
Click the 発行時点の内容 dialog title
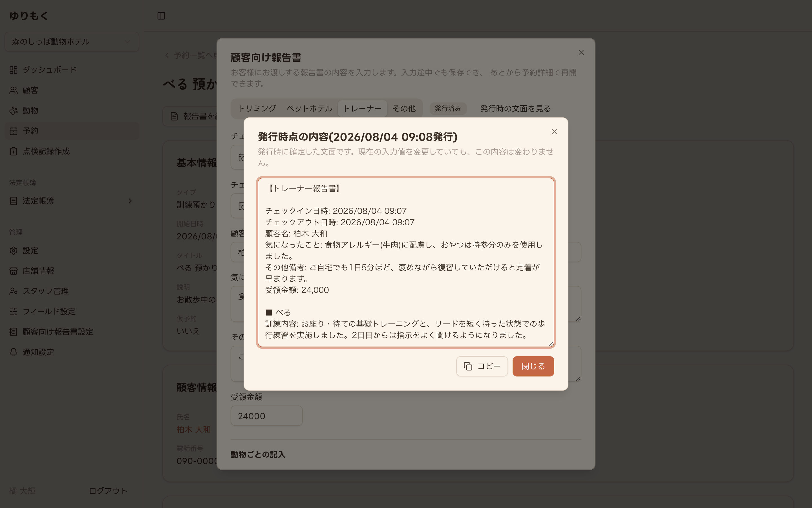point(357,137)
